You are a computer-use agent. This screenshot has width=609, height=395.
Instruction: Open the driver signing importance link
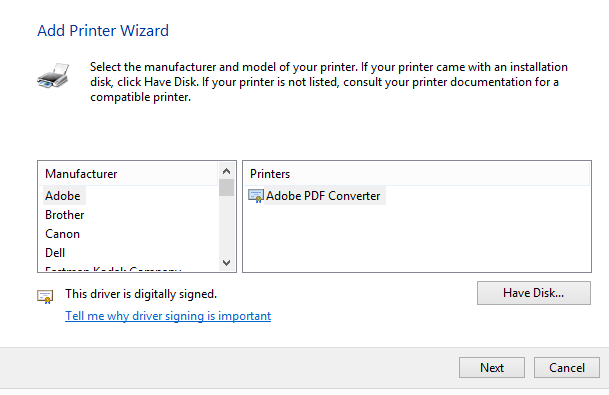click(x=168, y=316)
